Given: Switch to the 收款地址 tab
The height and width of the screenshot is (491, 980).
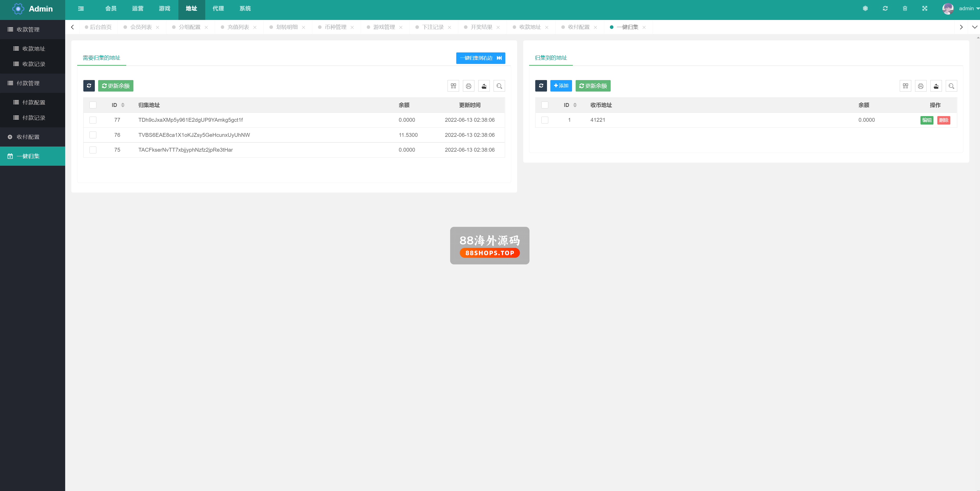Looking at the screenshot, I should [x=530, y=27].
